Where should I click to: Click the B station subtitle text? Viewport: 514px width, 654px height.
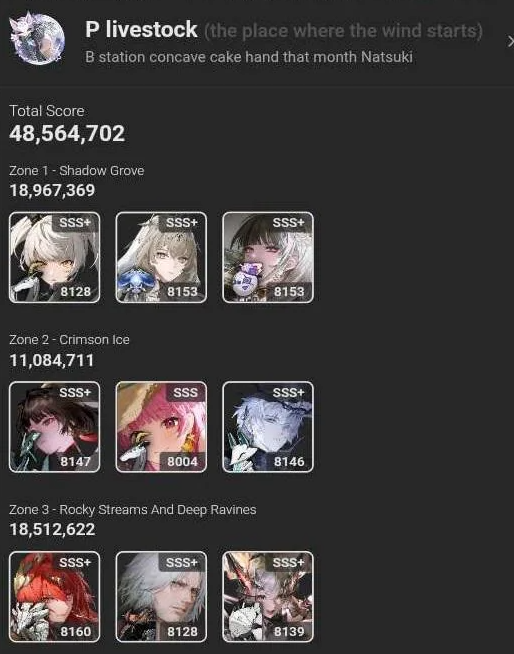click(x=249, y=57)
